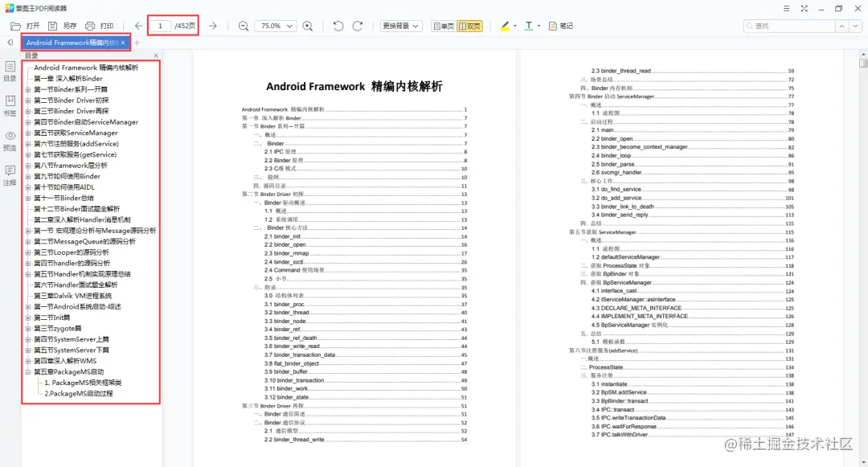Click the vertical scrollbar thumb

pyautogui.click(x=863, y=63)
